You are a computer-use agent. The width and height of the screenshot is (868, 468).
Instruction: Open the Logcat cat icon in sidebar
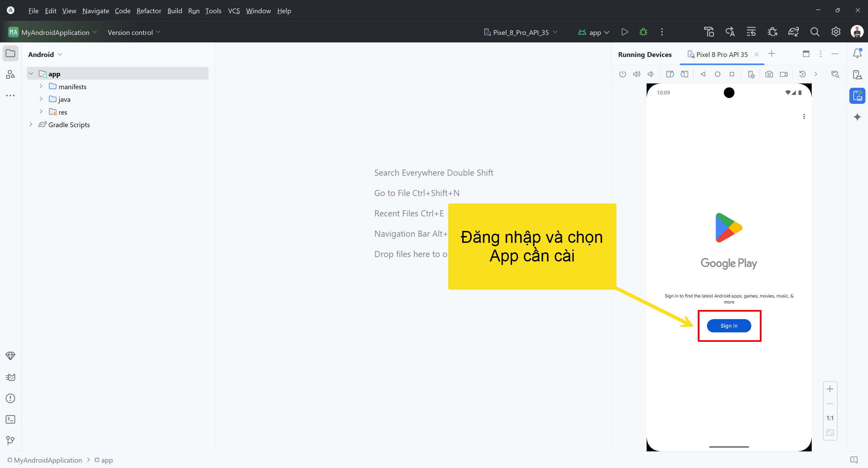(11, 377)
